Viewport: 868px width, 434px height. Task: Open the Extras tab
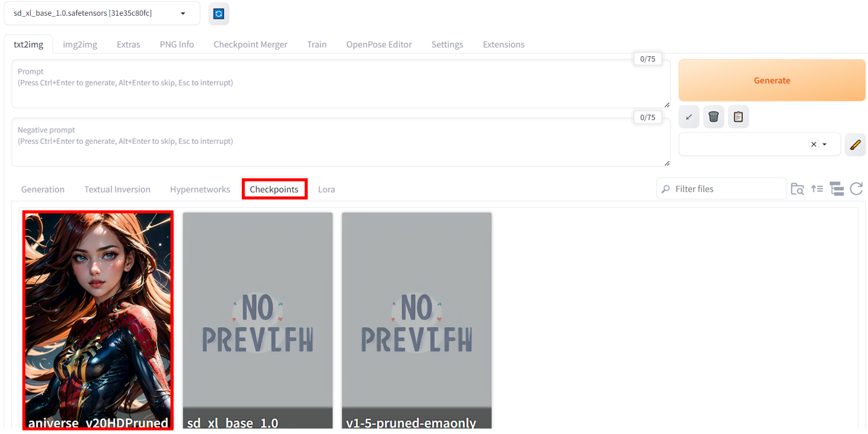[128, 44]
